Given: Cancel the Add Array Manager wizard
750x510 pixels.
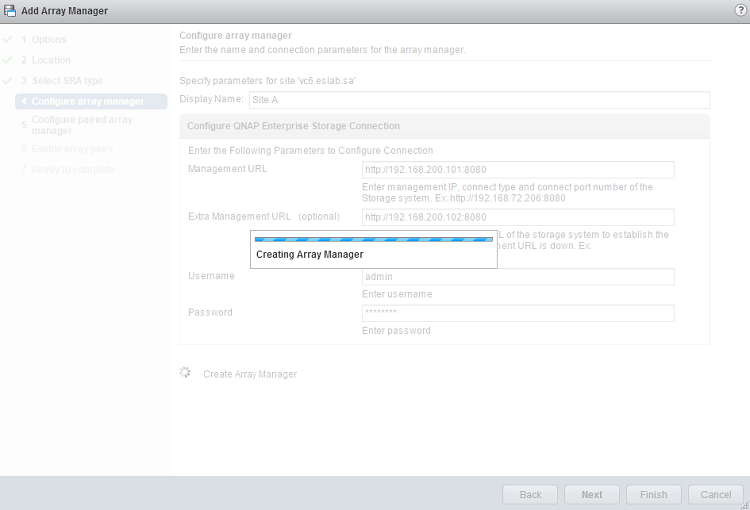Looking at the screenshot, I should pyautogui.click(x=715, y=494).
